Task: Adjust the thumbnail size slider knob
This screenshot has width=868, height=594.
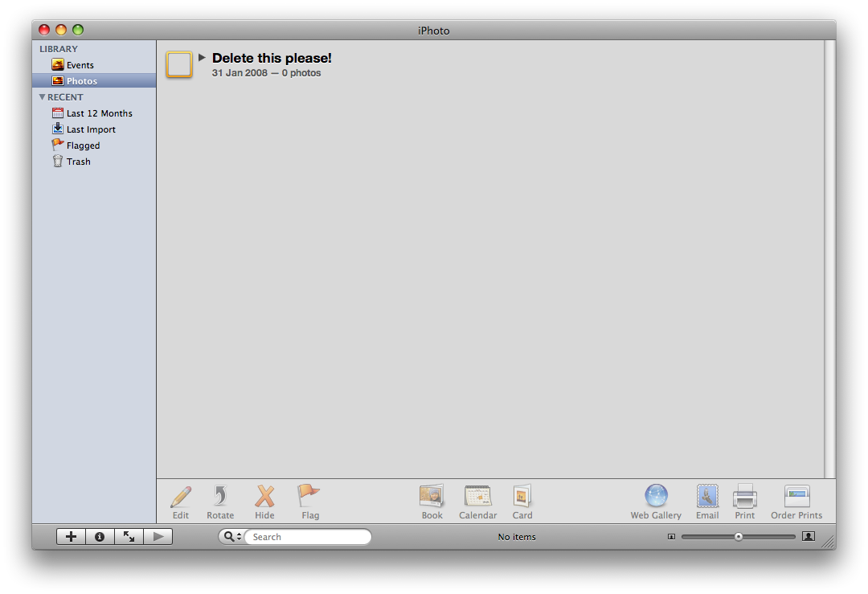Action: (x=739, y=536)
